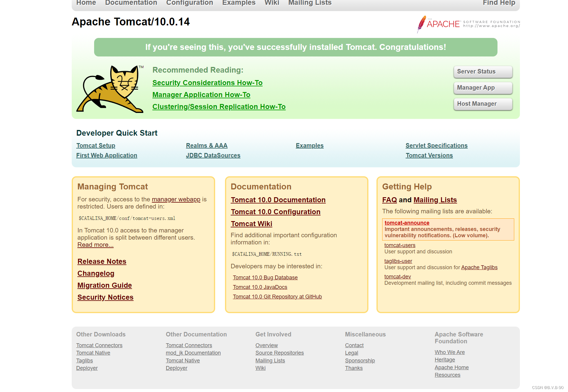The width and height of the screenshot is (568, 392).
Task: Open Realms & AAA link
Action: [207, 146]
